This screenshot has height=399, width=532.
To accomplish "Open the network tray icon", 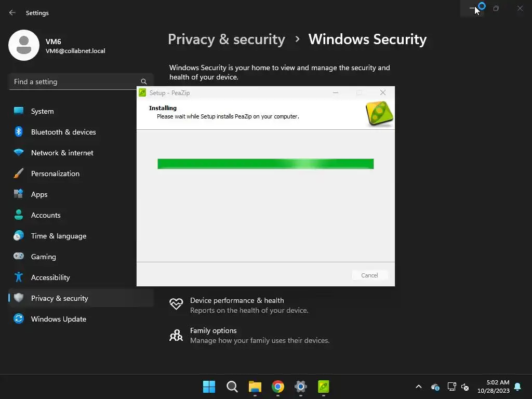I will point(451,387).
